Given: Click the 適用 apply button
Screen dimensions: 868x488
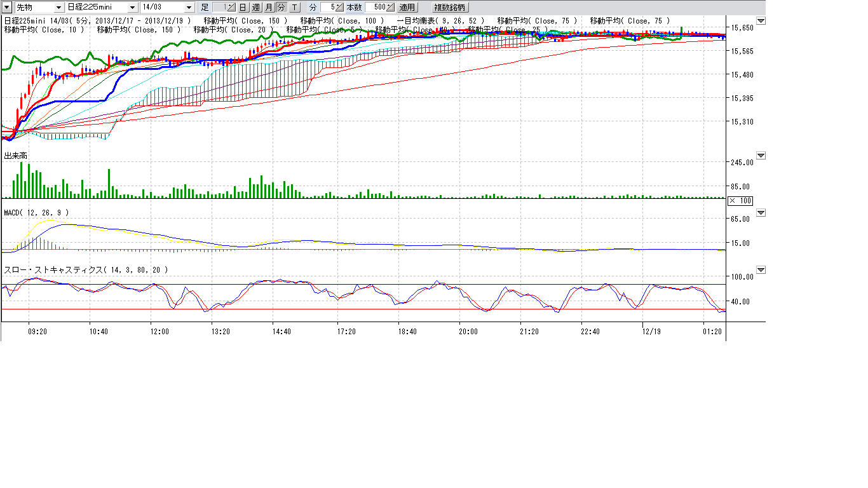Looking at the screenshot, I should [407, 8].
